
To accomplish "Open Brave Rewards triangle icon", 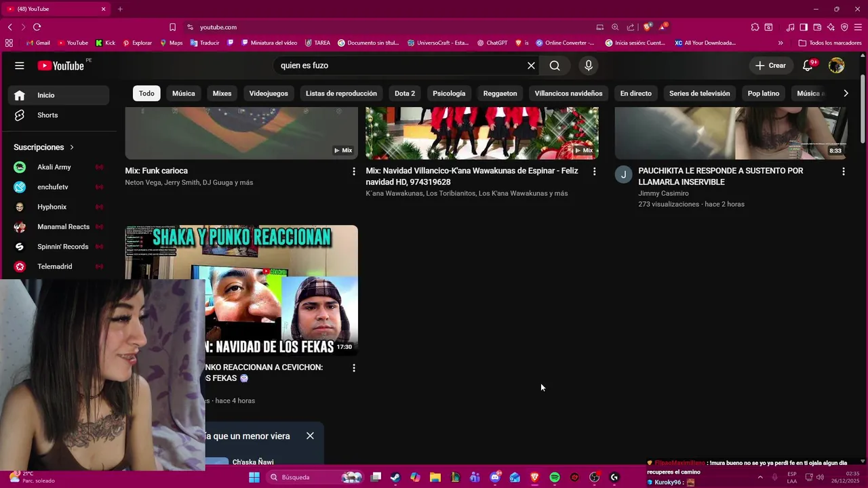I will [x=663, y=27].
